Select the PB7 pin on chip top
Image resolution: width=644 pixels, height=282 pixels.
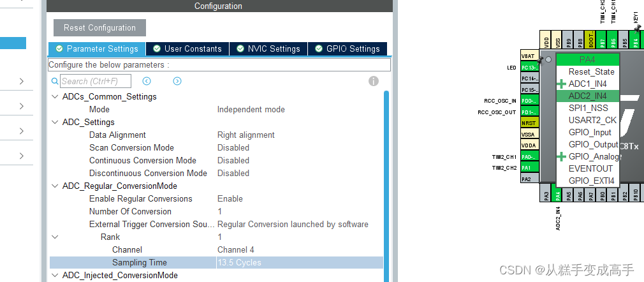[602, 40]
